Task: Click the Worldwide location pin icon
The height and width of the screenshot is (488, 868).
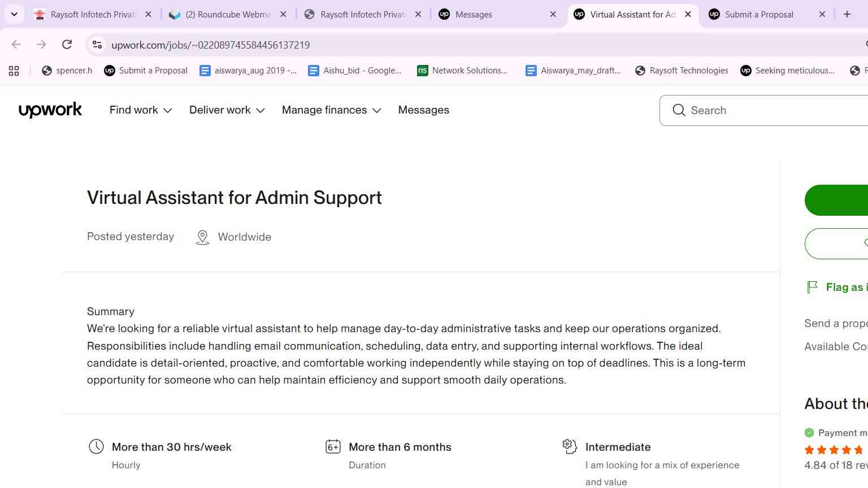Action: [x=202, y=237]
